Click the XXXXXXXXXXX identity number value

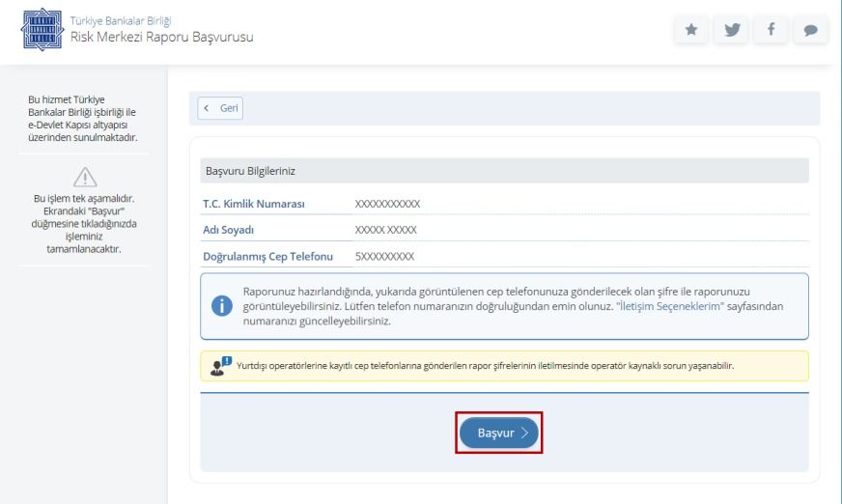pos(387,204)
